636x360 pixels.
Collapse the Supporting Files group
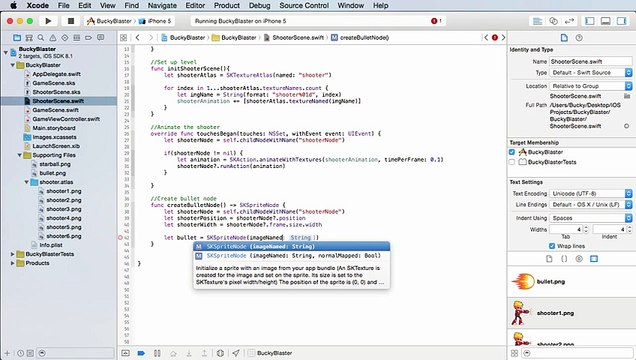[19, 155]
